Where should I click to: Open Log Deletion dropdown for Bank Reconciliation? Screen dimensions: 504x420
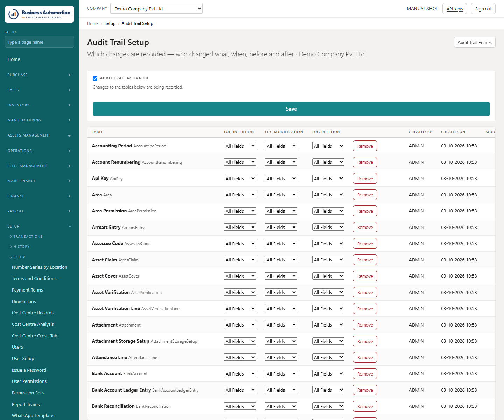328,406
